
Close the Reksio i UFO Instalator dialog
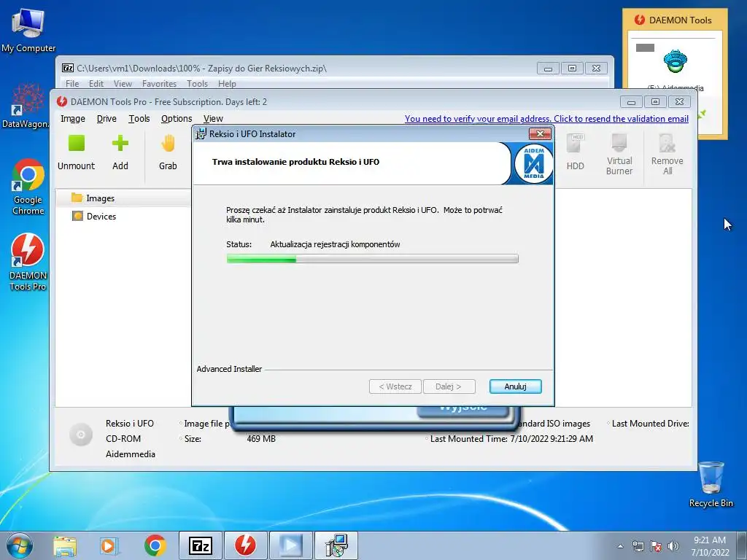(541, 134)
